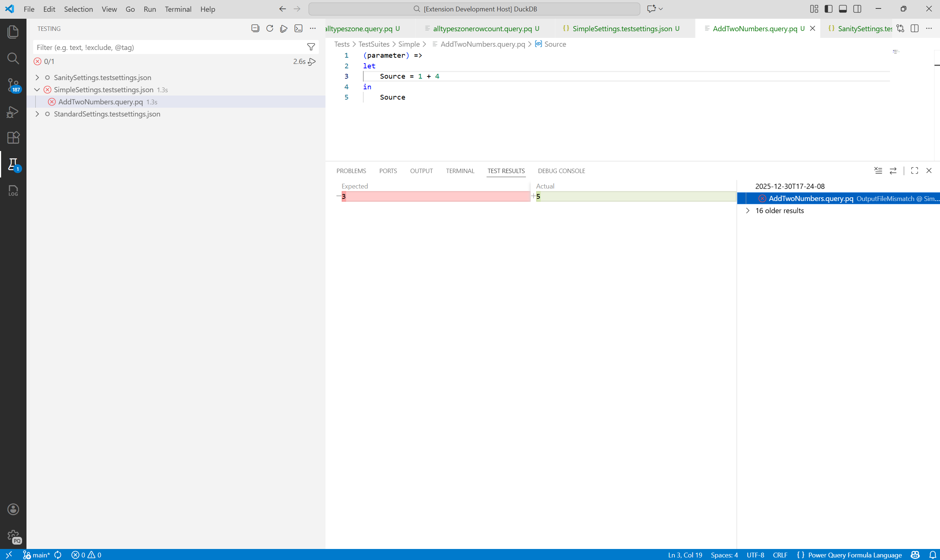This screenshot has width=940, height=560.
Task: Click the notifications bell in status bar
Action: (x=932, y=555)
